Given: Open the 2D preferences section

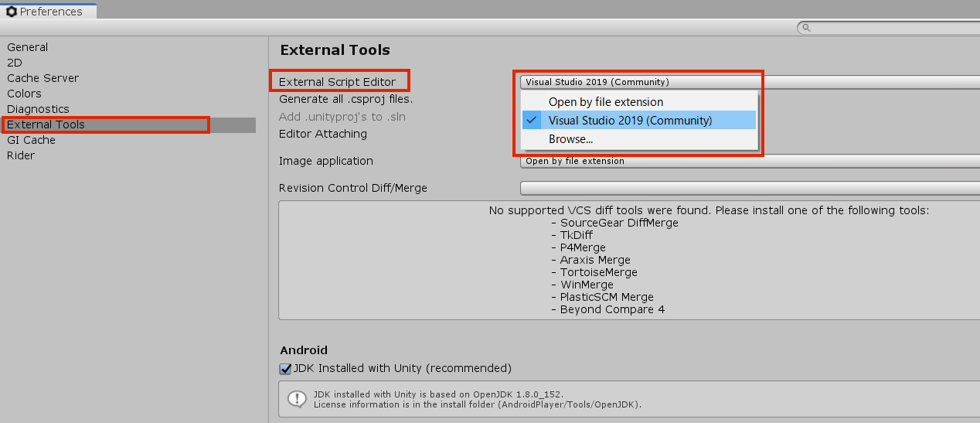Looking at the screenshot, I should tap(15, 63).
